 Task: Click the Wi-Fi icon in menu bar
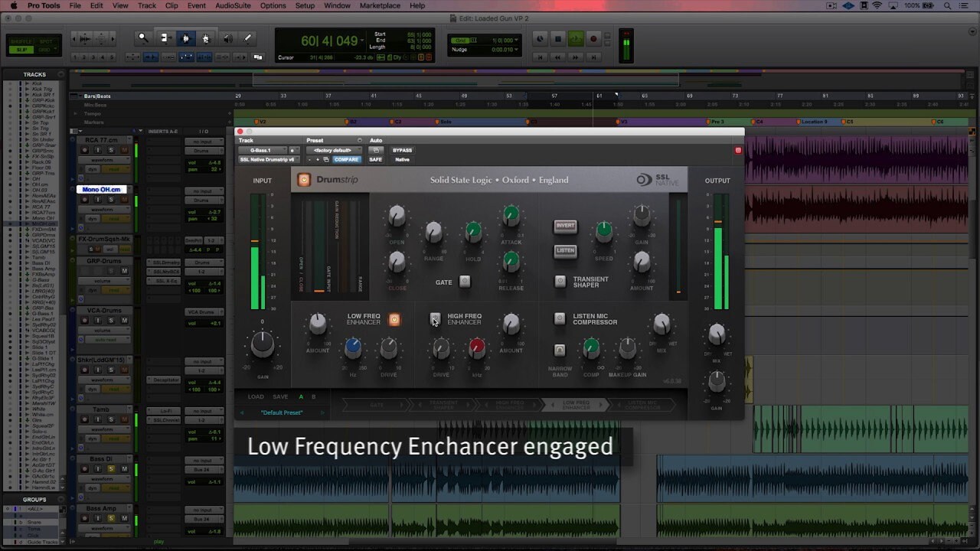pyautogui.click(x=877, y=5)
